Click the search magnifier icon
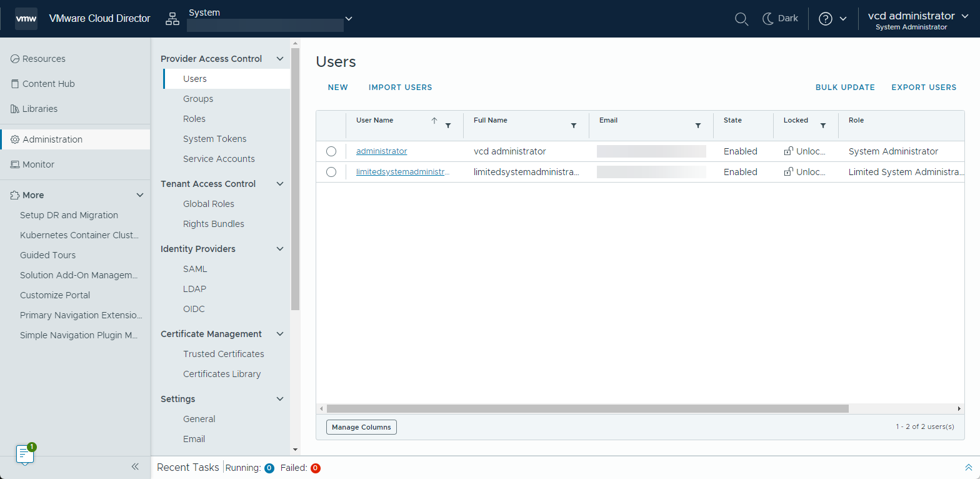This screenshot has height=479, width=980. (x=741, y=19)
